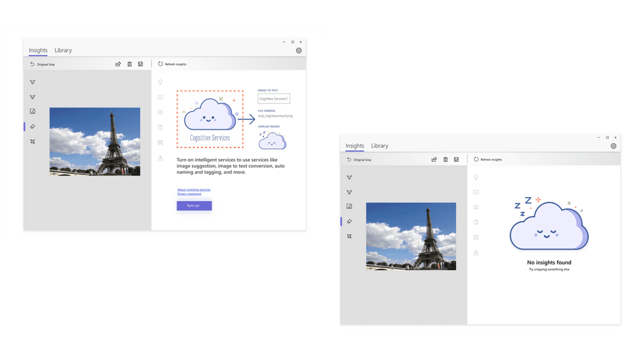Click the lightbulb insights icon in the left window
The image size is (644, 363).
[160, 82]
